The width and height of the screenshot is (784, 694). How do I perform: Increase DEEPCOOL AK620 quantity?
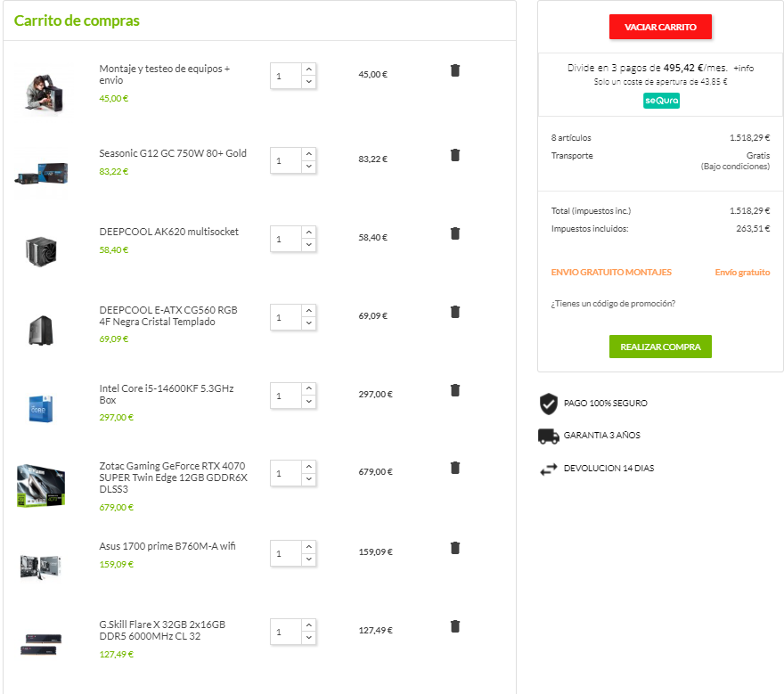coord(309,233)
